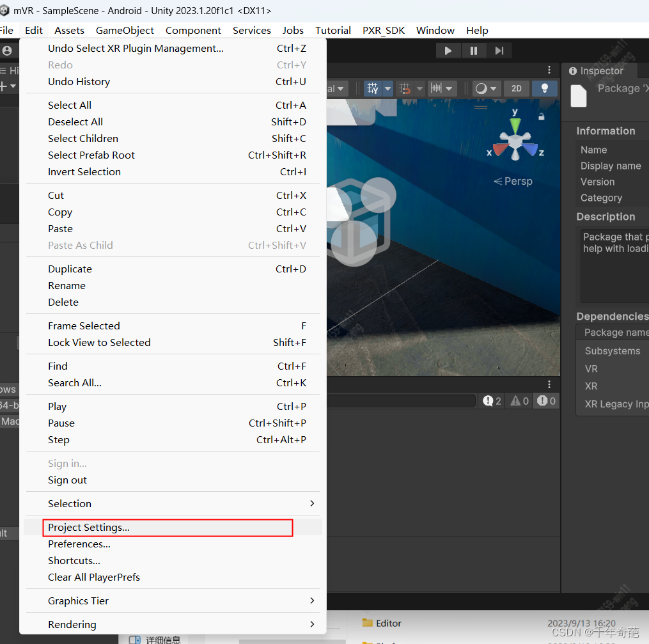This screenshot has height=644, width=649.
Task: Open the snap increment ruler icon
Action: tap(436, 88)
